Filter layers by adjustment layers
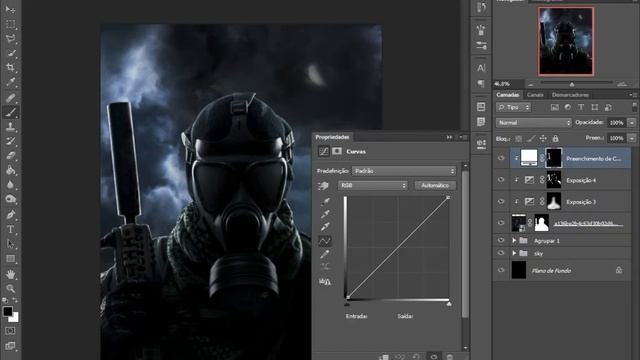640x360 pixels. click(567, 107)
